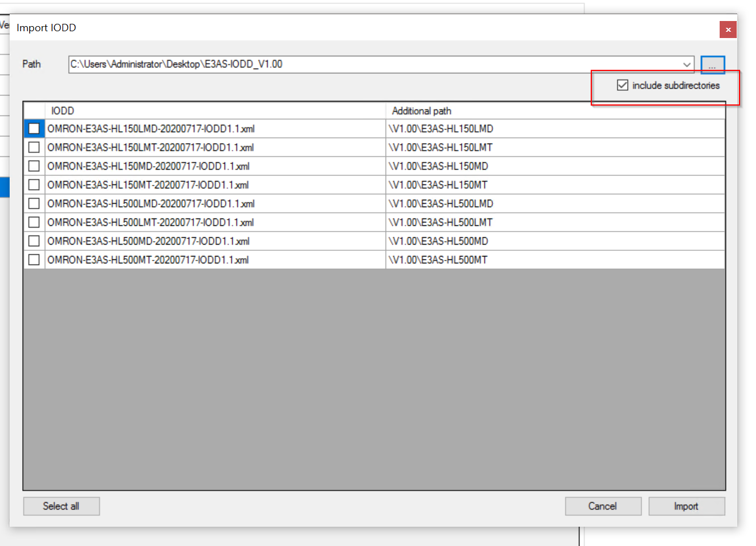This screenshot has width=756, height=546.
Task: Select file name OMRON-E3AS-HL150MD-20200717-IODD1.1.xml
Action: coord(149,166)
